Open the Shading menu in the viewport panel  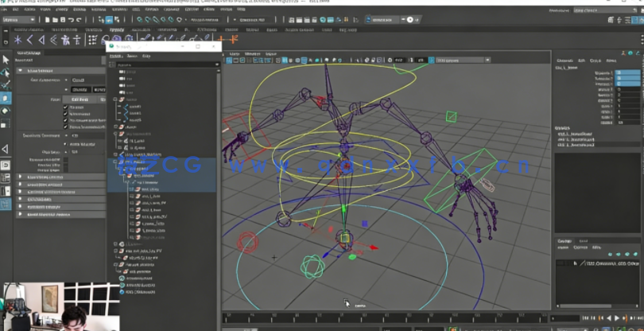pyautogui.click(x=252, y=54)
